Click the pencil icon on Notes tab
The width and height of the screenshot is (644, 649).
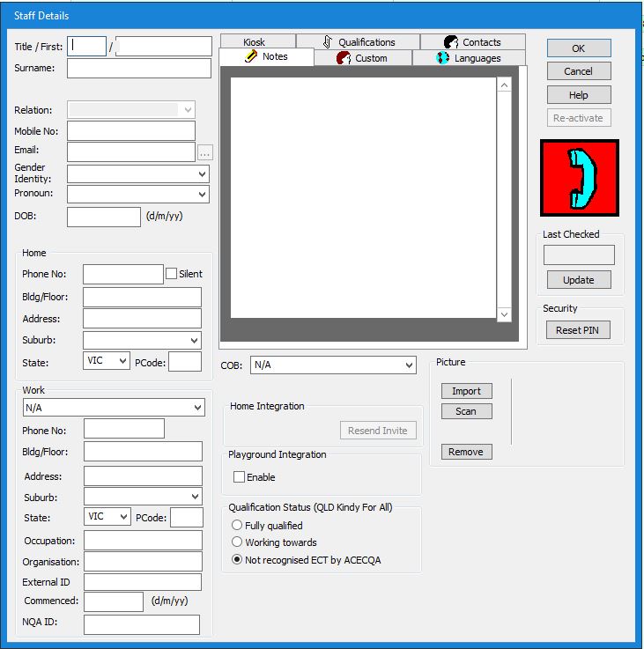coord(250,56)
